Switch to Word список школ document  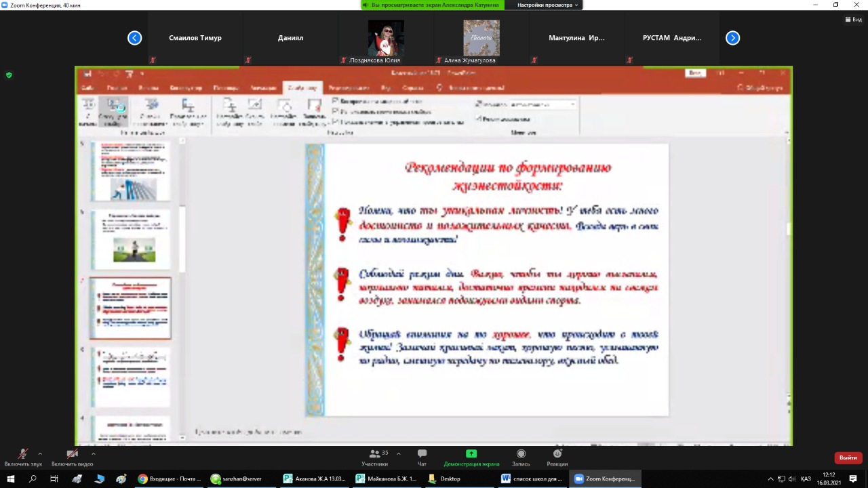[x=532, y=479]
